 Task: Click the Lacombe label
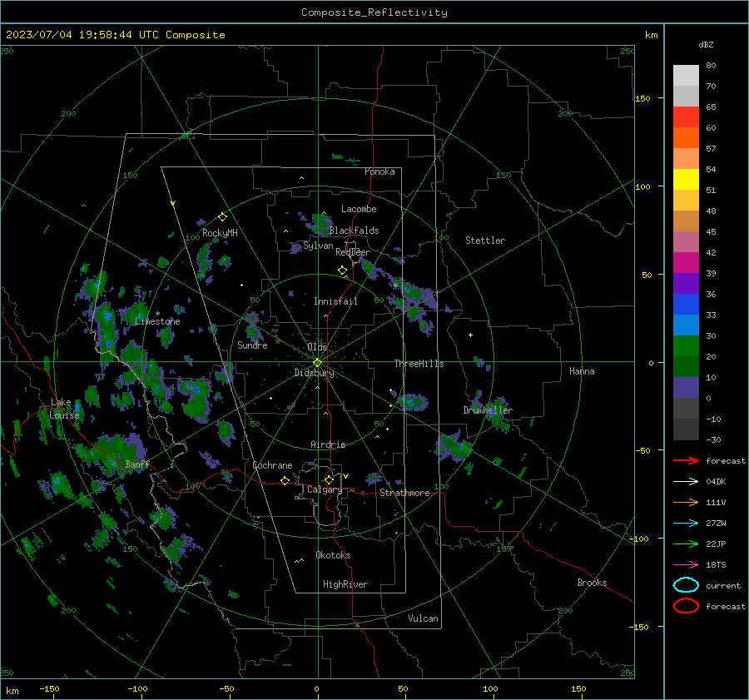click(x=359, y=209)
